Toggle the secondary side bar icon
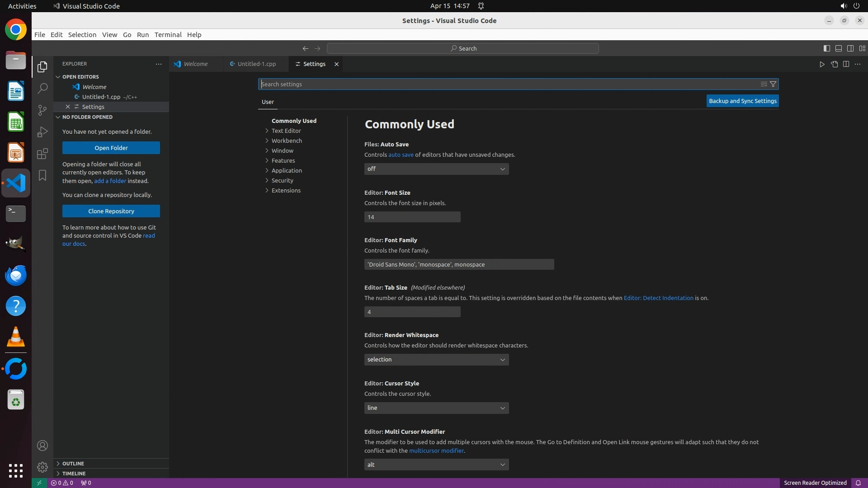Image resolution: width=868 pixels, height=488 pixels. 850,48
